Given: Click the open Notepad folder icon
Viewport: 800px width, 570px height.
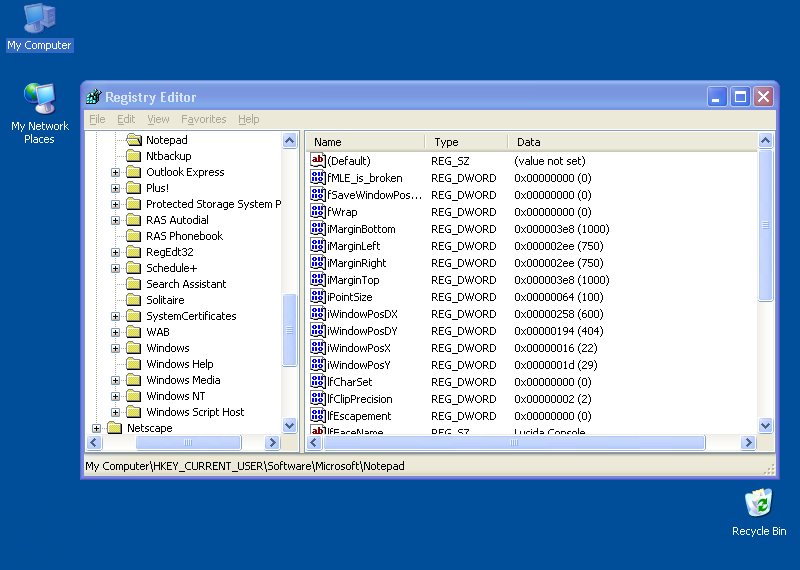Looking at the screenshot, I should pyautogui.click(x=134, y=139).
